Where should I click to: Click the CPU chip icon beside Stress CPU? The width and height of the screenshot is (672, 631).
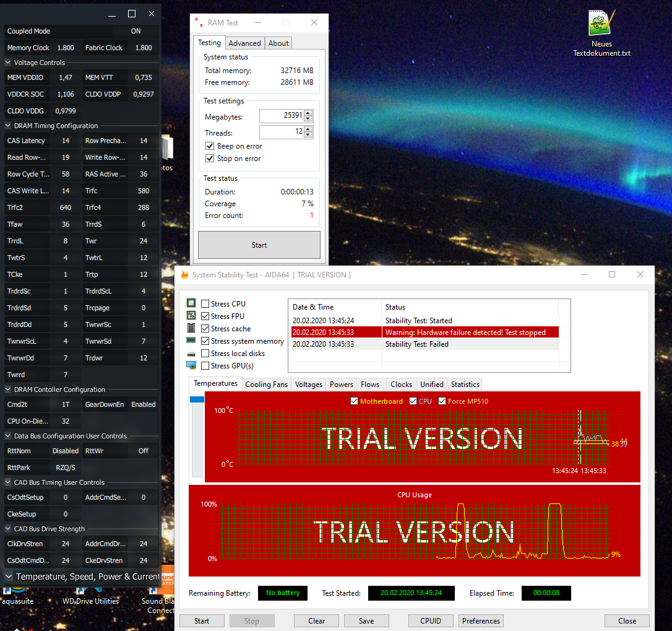coord(191,303)
